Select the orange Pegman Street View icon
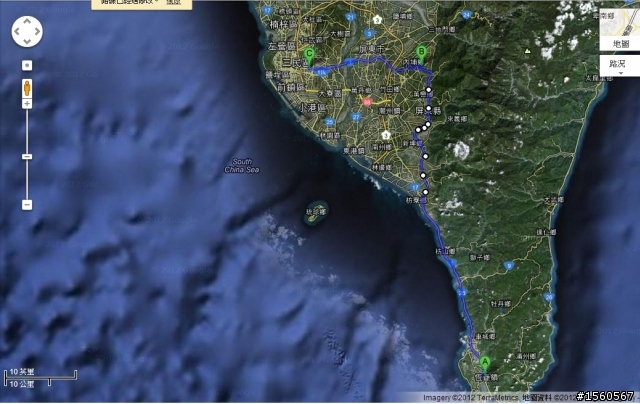Viewport: 640px width, 404px height. click(27, 88)
